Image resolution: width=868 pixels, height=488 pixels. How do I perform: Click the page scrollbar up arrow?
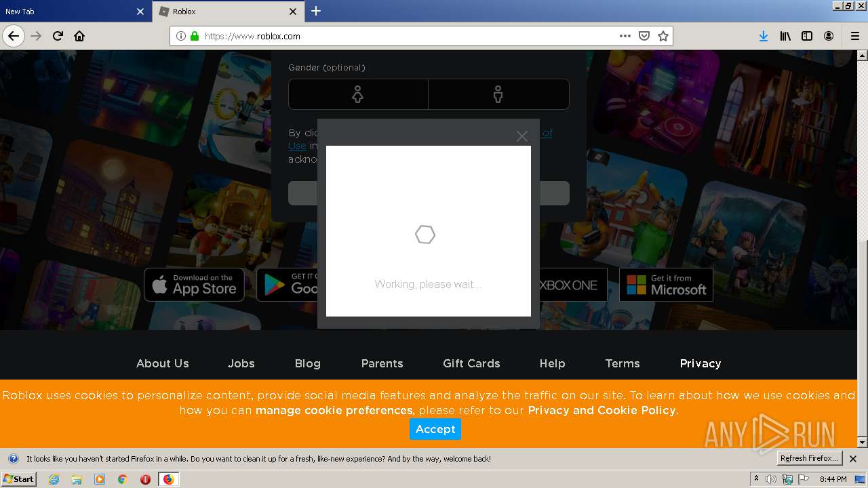pyautogui.click(x=863, y=56)
